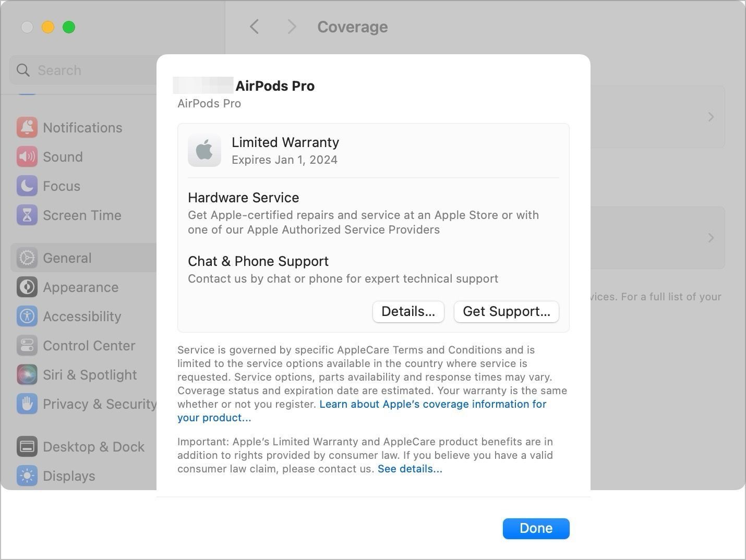Image resolution: width=746 pixels, height=560 pixels.
Task: Open Focus settings
Action: point(61,186)
